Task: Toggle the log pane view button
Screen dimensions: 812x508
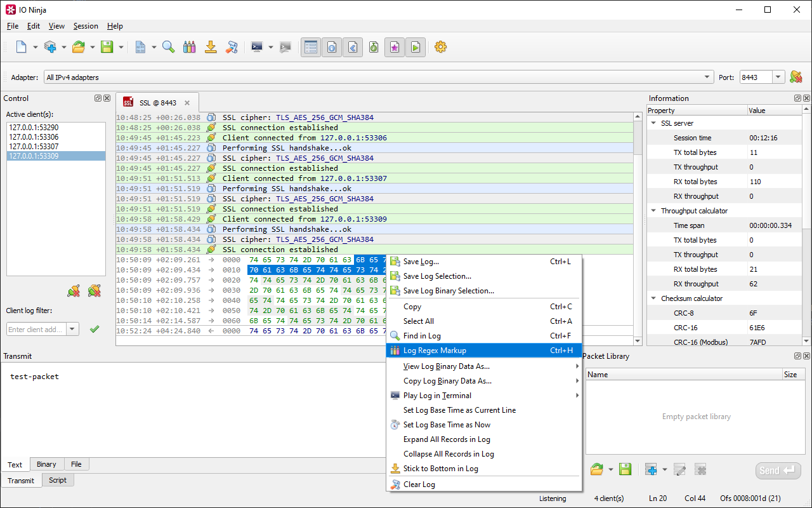Action: [311, 47]
